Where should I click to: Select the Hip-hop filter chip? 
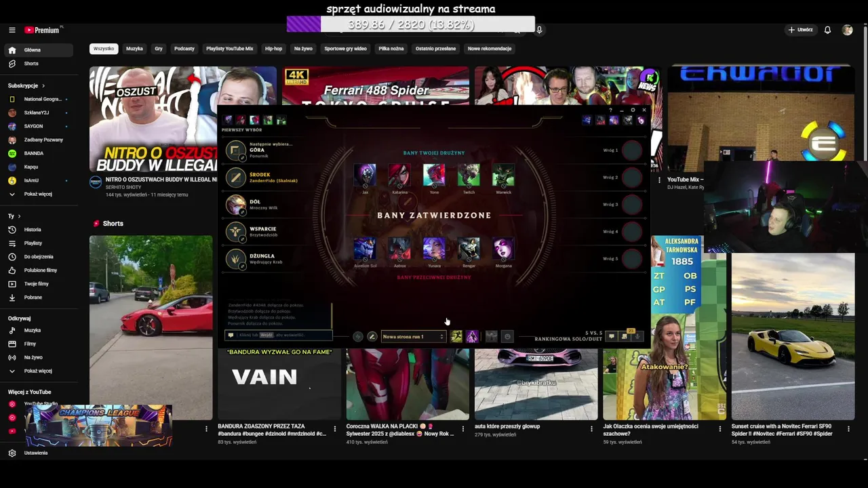click(x=273, y=49)
